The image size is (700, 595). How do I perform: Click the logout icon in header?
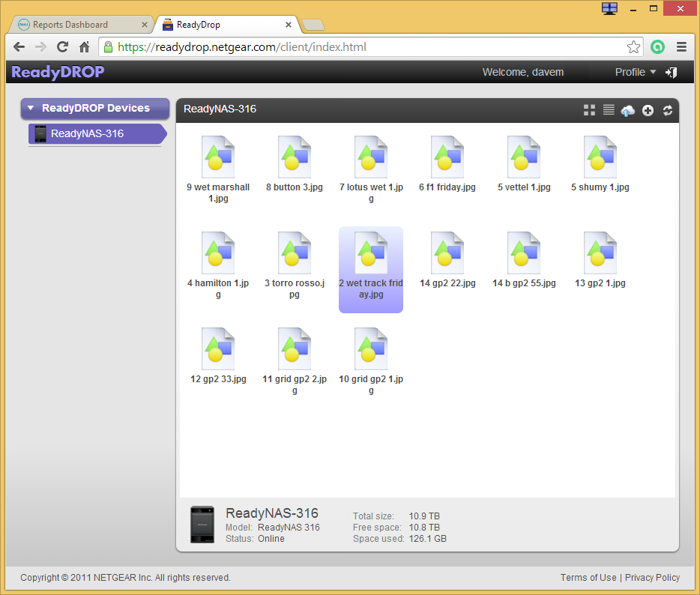671,72
